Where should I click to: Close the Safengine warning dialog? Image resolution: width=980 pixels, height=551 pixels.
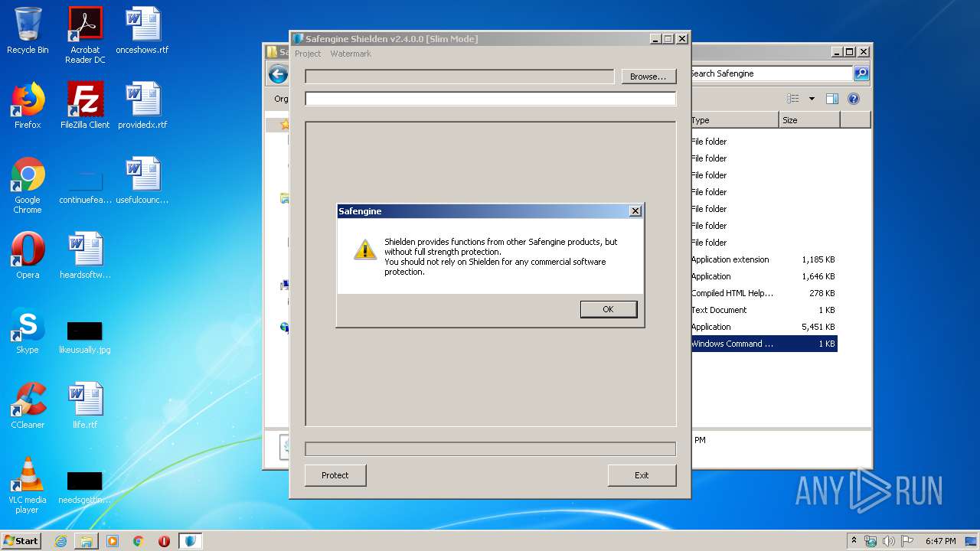tap(635, 211)
